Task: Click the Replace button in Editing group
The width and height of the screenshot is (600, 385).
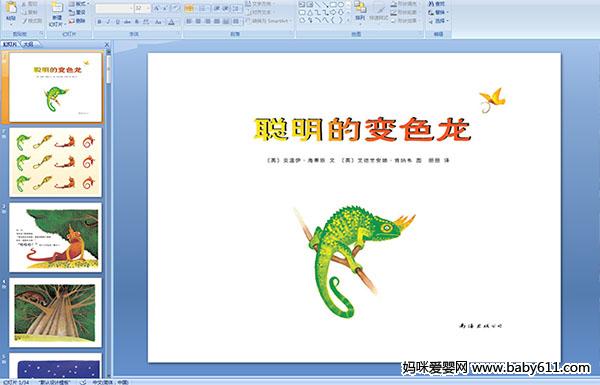Action: point(438,12)
